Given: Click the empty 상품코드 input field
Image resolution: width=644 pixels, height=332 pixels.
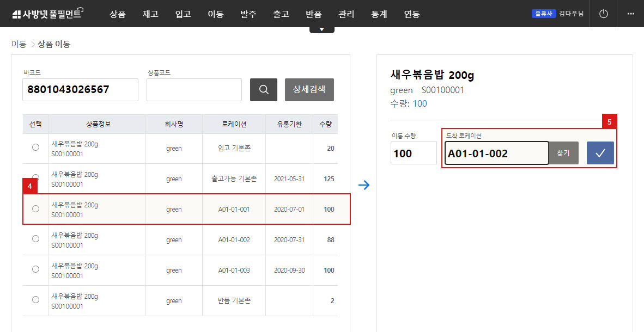Looking at the screenshot, I should pos(194,90).
